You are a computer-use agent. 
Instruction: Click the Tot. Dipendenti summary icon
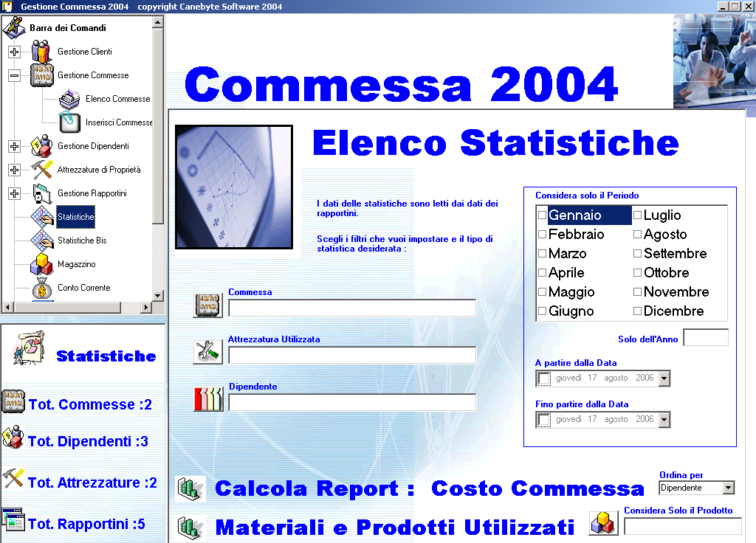(13, 437)
